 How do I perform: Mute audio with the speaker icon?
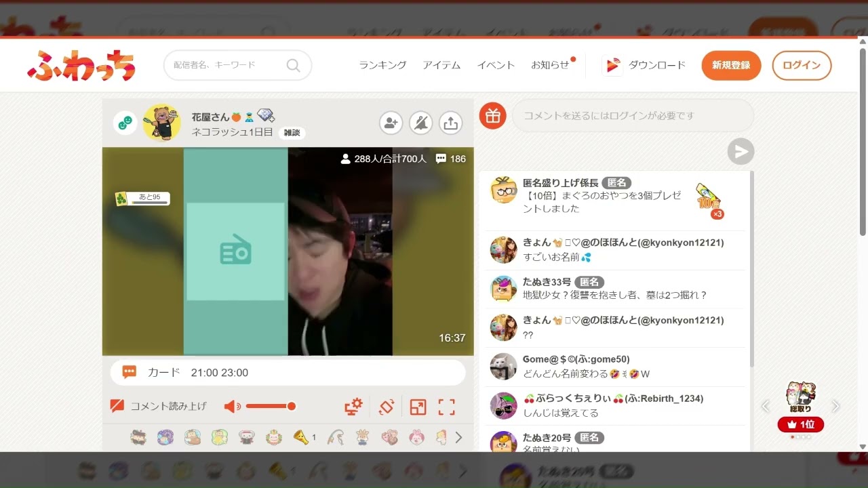[232, 407]
